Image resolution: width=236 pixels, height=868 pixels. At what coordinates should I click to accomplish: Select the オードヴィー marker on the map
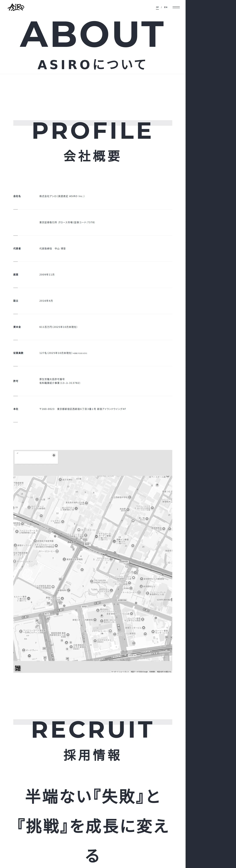(x=24, y=650)
